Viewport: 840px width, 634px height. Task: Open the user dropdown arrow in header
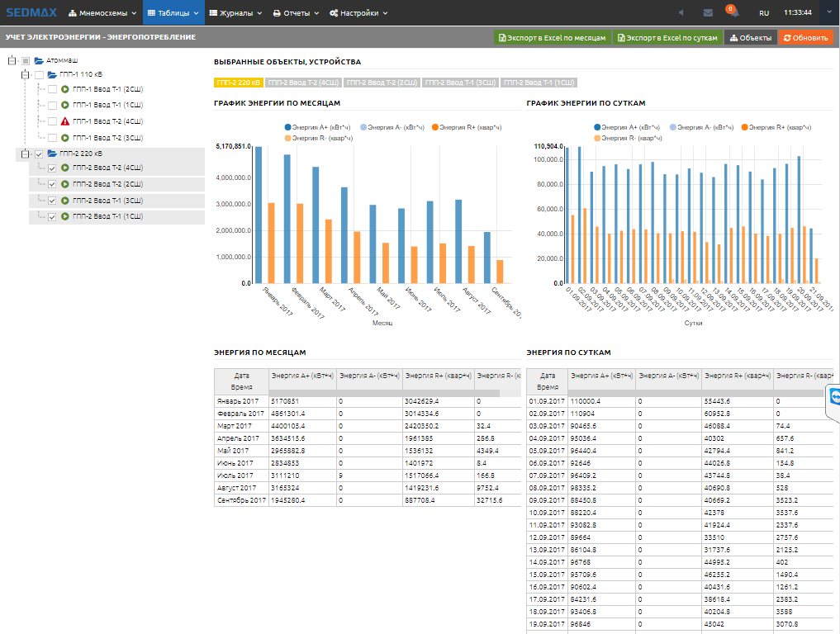(x=828, y=13)
